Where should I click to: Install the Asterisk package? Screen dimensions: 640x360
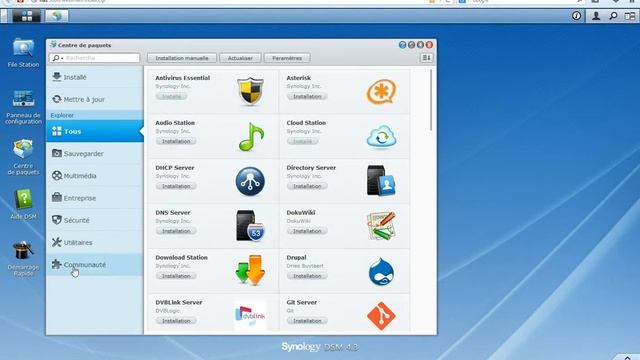307,96
